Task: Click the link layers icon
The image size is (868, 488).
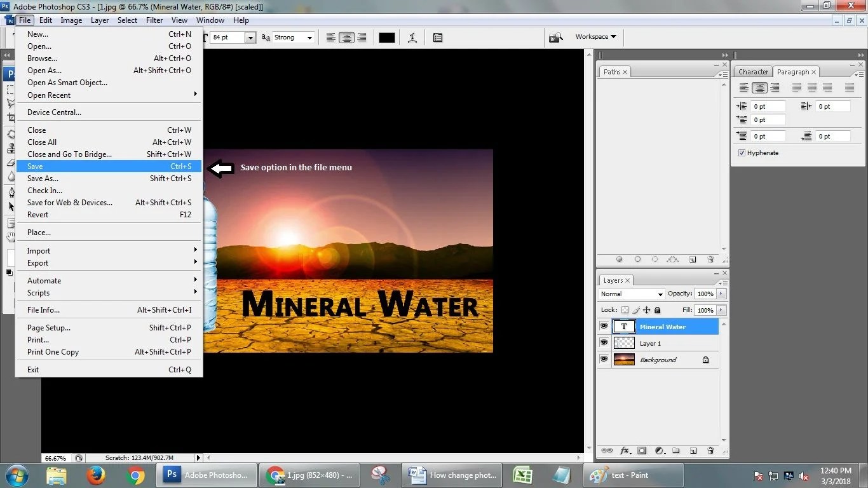Action: [607, 451]
